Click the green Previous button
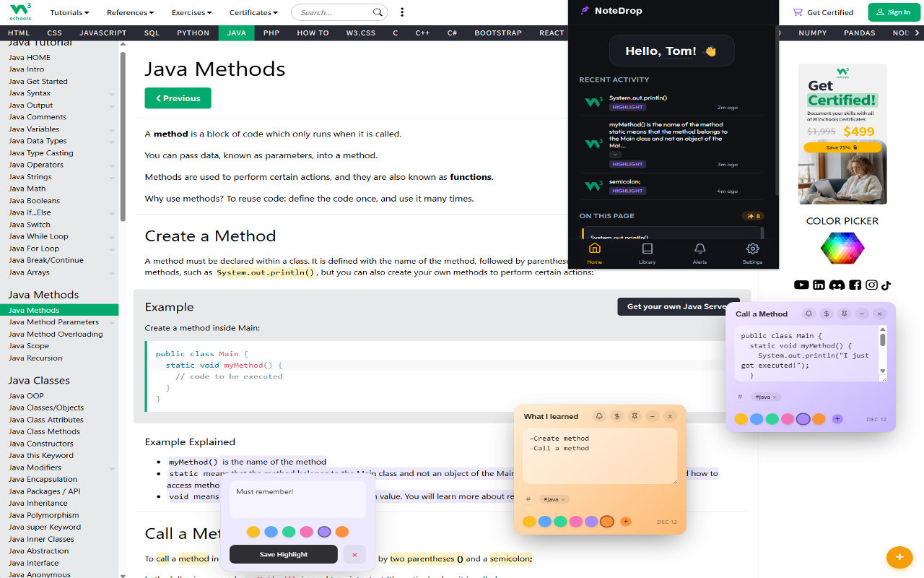Screen dimensions: 924x578 click(178, 98)
